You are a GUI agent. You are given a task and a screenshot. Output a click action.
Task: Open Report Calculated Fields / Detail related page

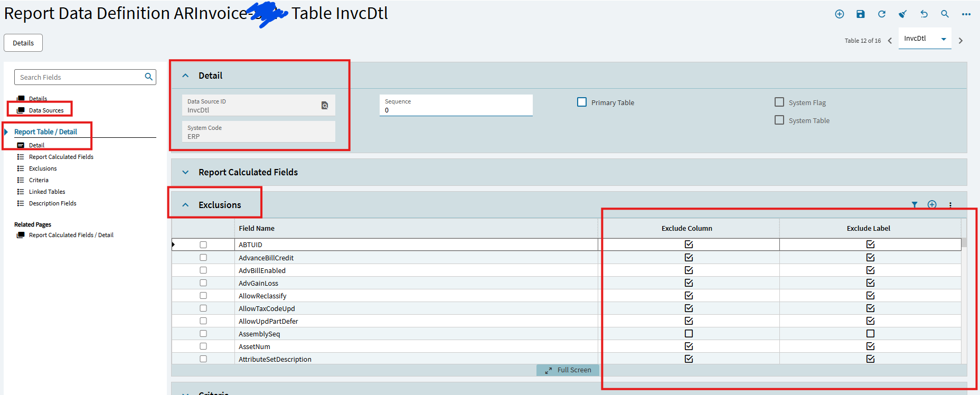71,235
